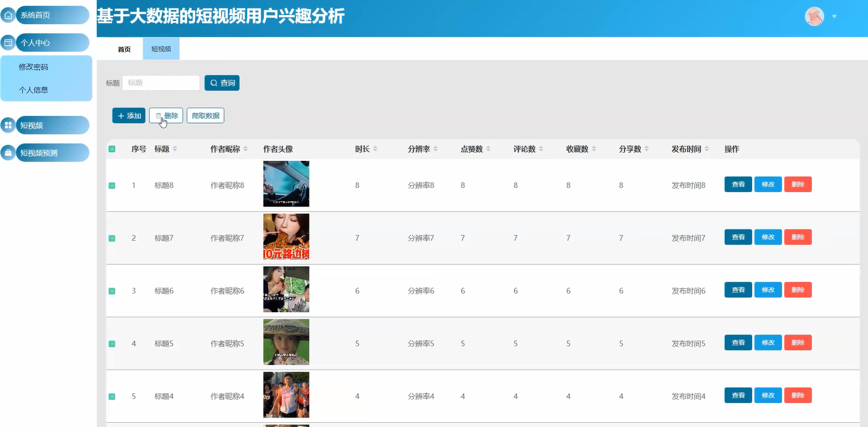Click 删除 for row 标题8

(798, 184)
